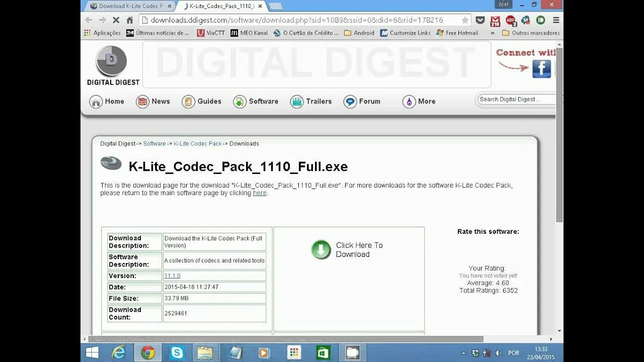
Task: Launch Internet Explorer from taskbar
Action: [x=119, y=353]
